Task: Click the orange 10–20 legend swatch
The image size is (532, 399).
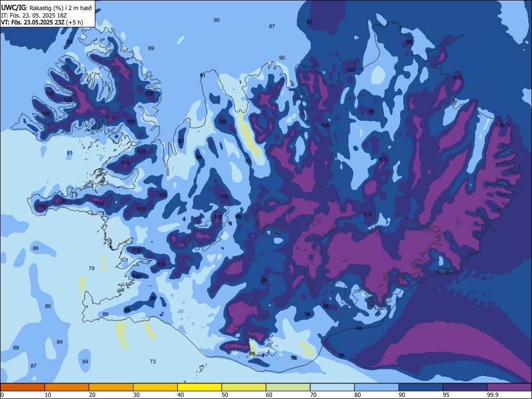Action: 67,387
